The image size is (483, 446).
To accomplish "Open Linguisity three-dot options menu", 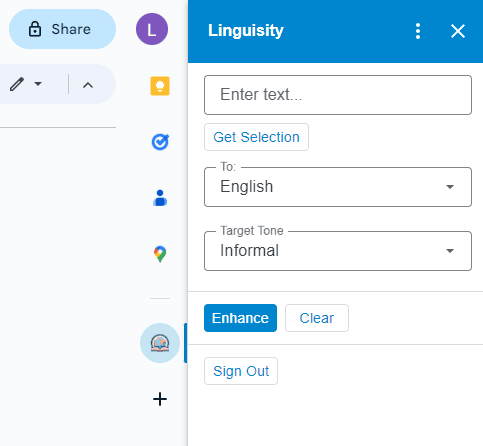I will 418,31.
